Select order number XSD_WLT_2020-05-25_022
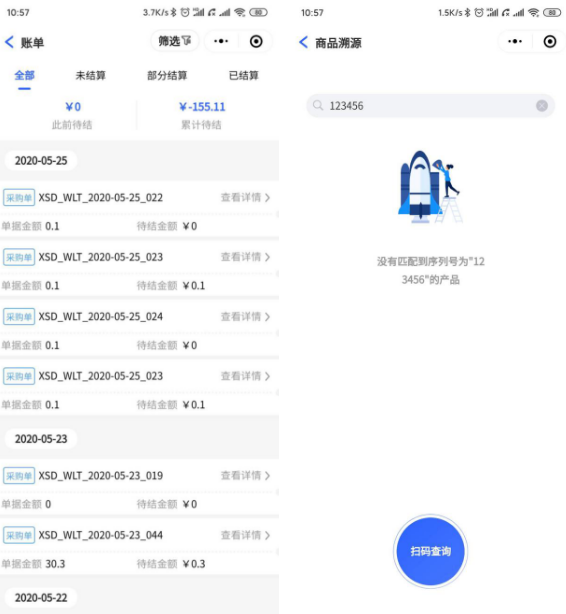 tap(101, 197)
